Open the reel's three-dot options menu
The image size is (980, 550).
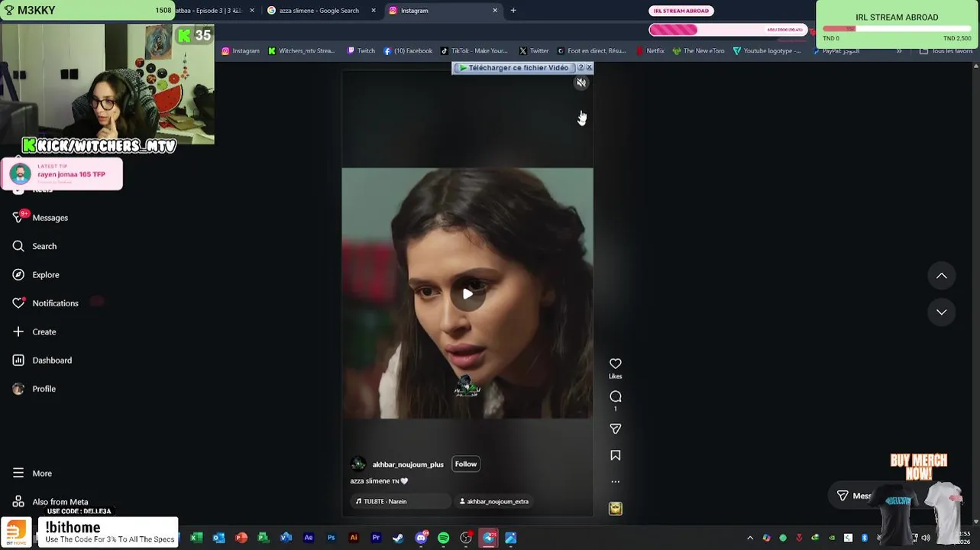[x=616, y=482]
